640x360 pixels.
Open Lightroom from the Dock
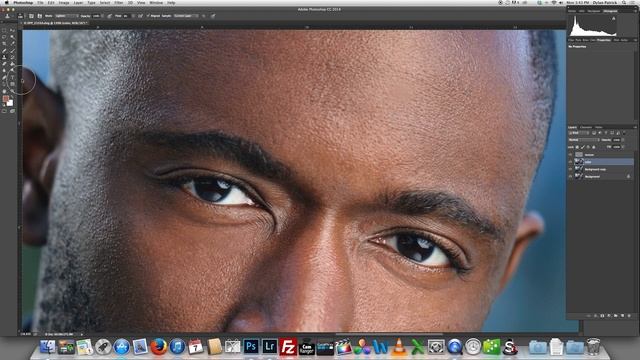tap(269, 347)
